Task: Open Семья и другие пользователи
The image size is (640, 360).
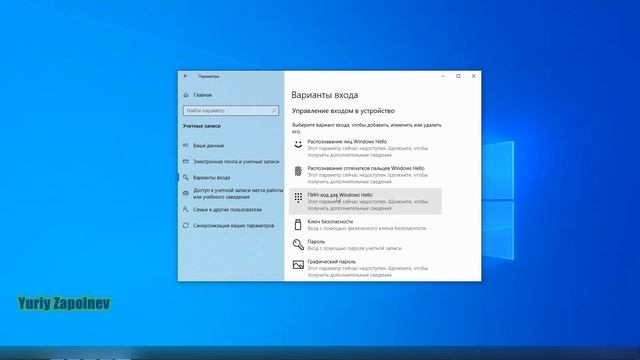Action: click(x=227, y=210)
